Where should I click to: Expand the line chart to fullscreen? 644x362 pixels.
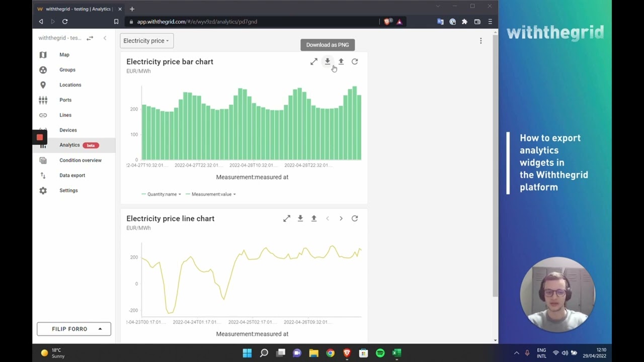(287, 218)
